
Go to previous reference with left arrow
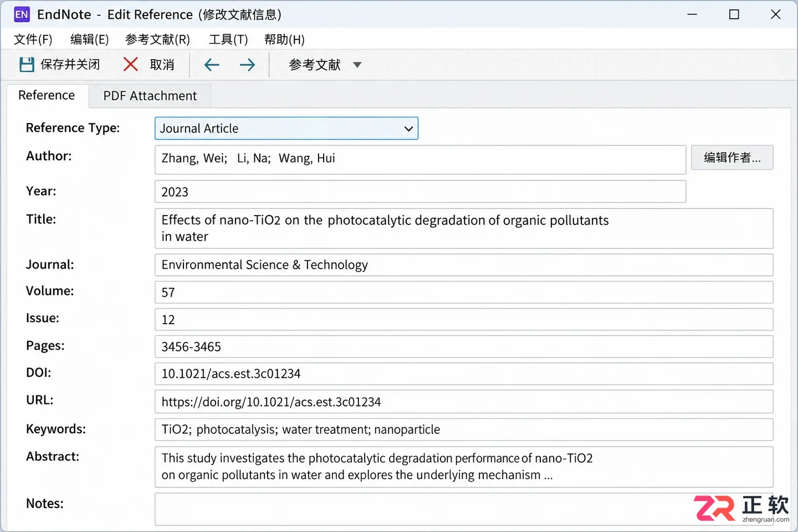212,65
